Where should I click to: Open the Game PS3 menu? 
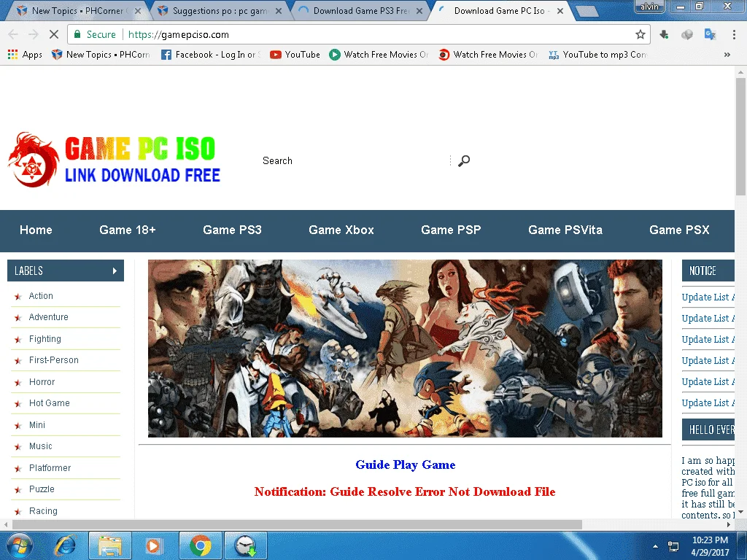pos(232,230)
